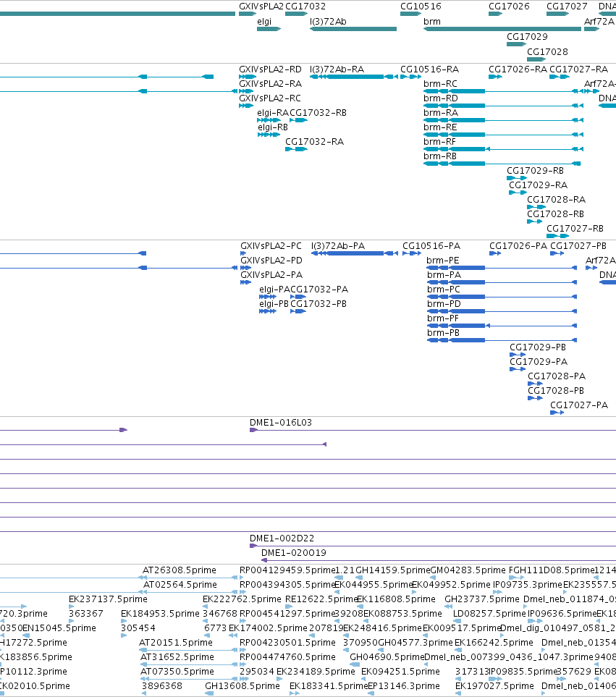Click the l(3)72Ab-PA protein label
Viewport: 616px width, 697px height.
tap(338, 246)
